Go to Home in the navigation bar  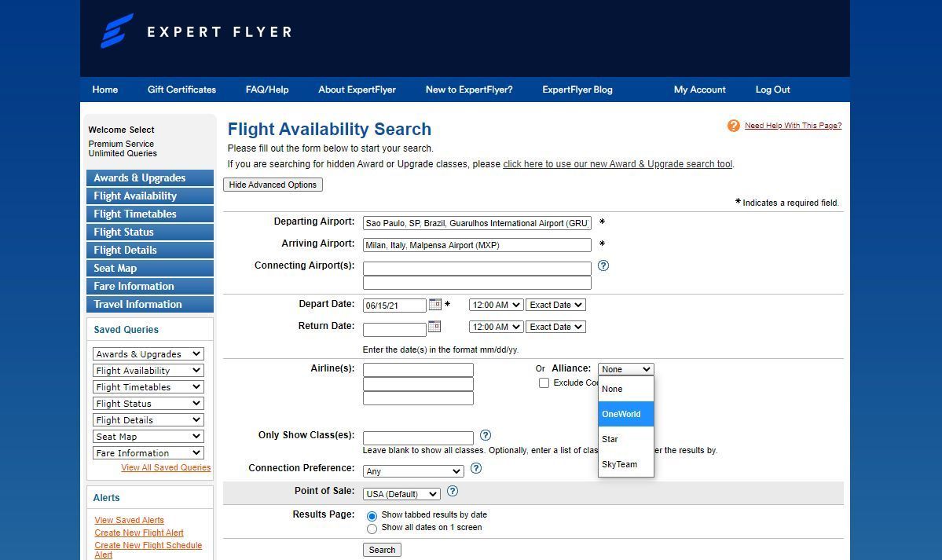[x=105, y=90]
